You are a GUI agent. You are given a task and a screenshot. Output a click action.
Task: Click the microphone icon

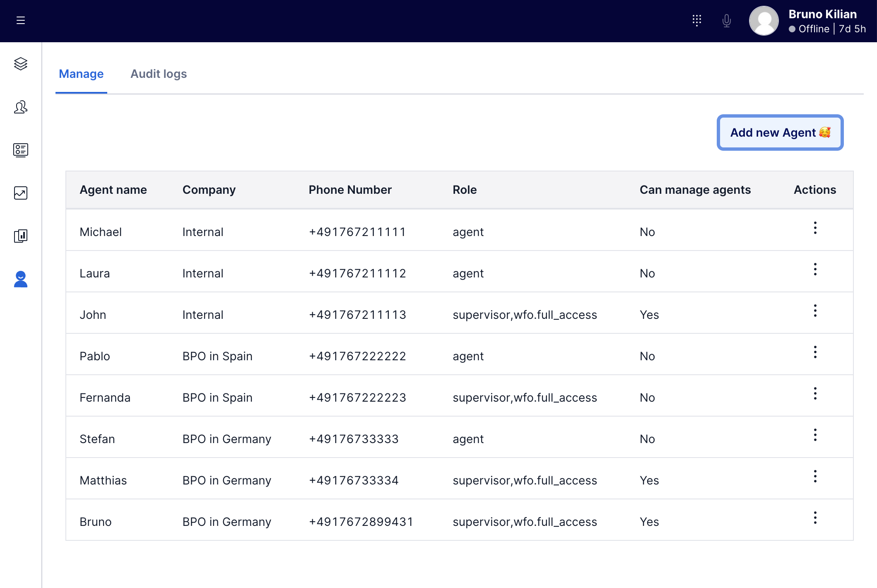tap(727, 20)
